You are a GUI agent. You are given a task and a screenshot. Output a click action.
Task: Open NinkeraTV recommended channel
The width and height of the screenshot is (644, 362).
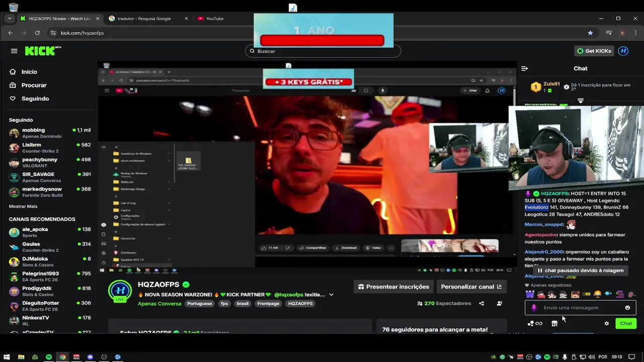coord(49,320)
